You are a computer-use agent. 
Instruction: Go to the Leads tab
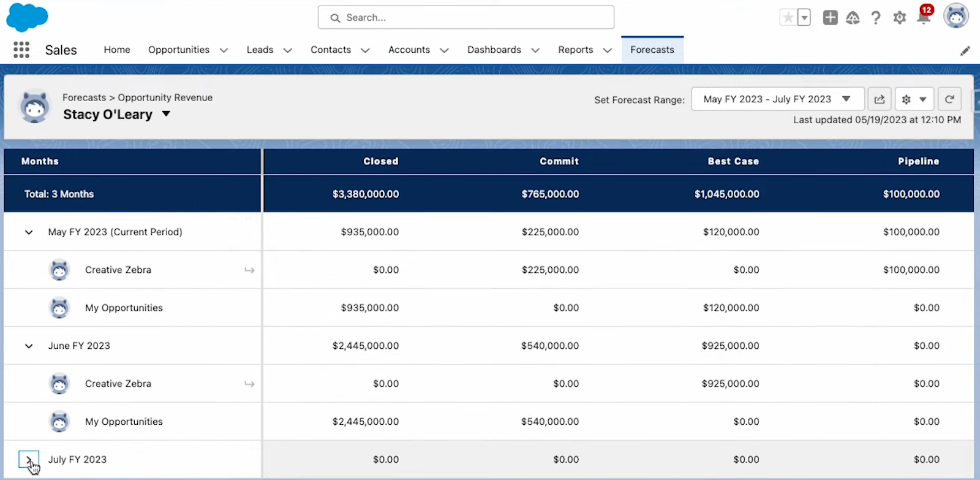click(260, 50)
